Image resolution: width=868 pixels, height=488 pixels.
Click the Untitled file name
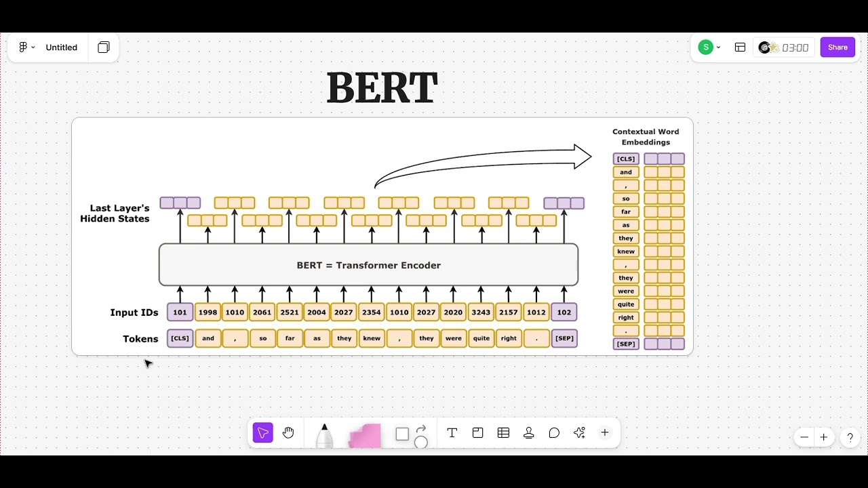tap(62, 47)
